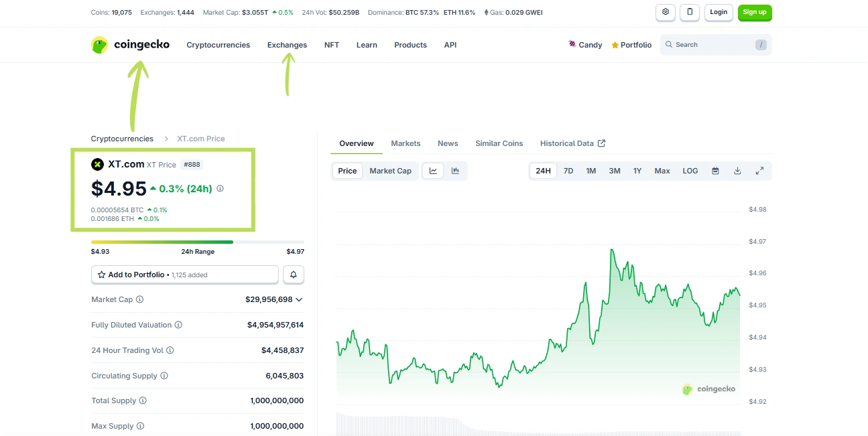Show price change info icon

click(x=220, y=189)
